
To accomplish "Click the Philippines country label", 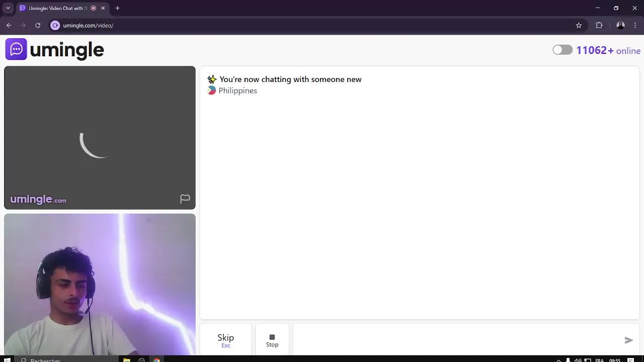I will pos(237,90).
